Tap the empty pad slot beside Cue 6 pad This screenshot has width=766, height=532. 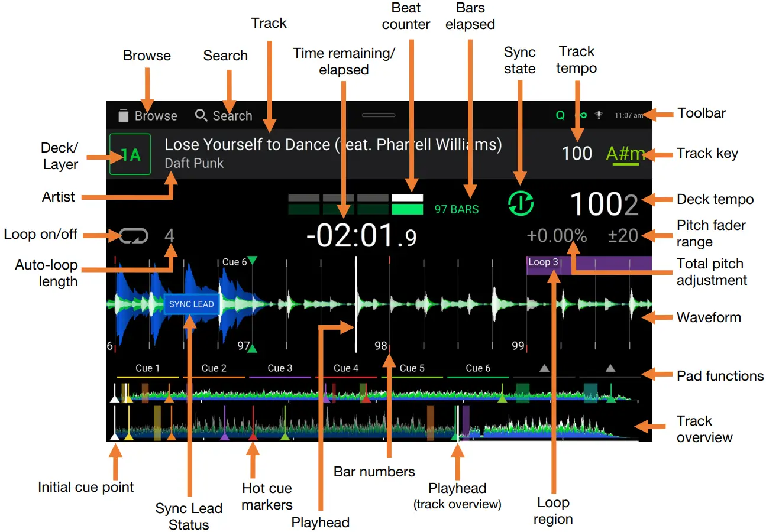click(x=544, y=369)
